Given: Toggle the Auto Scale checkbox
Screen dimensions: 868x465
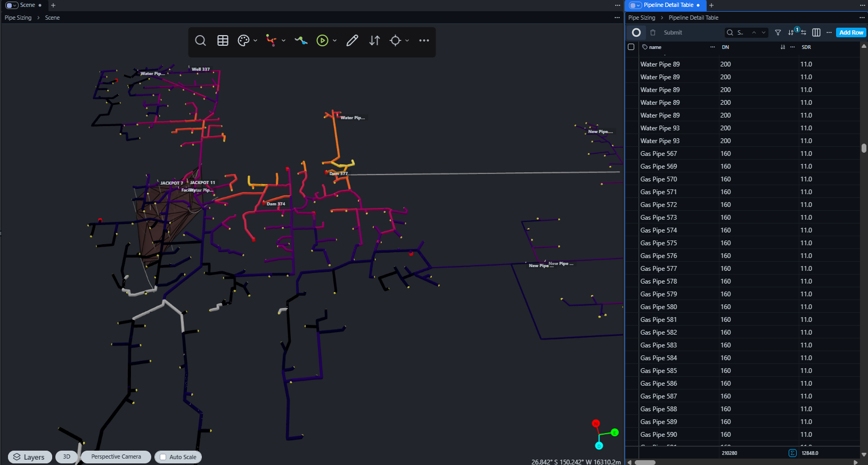Looking at the screenshot, I should tap(163, 457).
